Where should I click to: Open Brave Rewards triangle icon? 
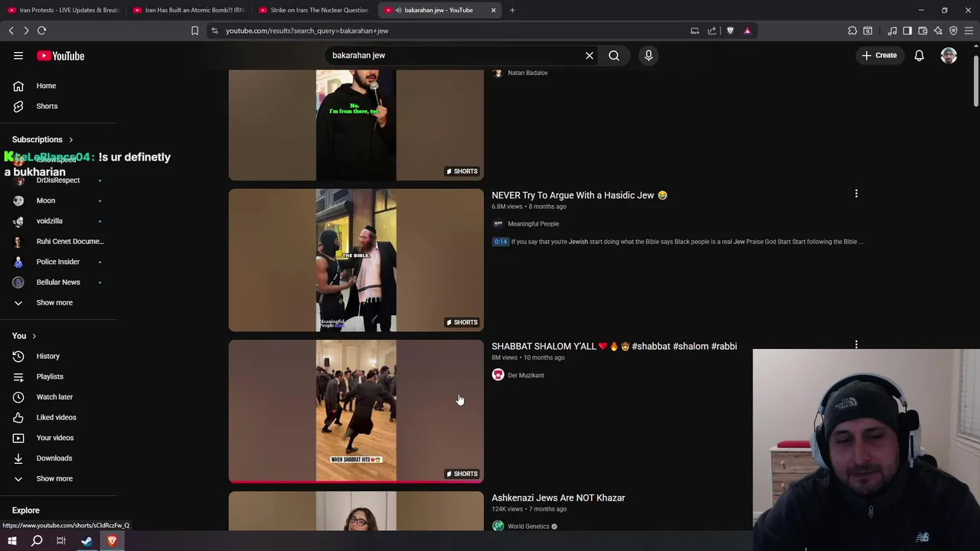pos(746,31)
